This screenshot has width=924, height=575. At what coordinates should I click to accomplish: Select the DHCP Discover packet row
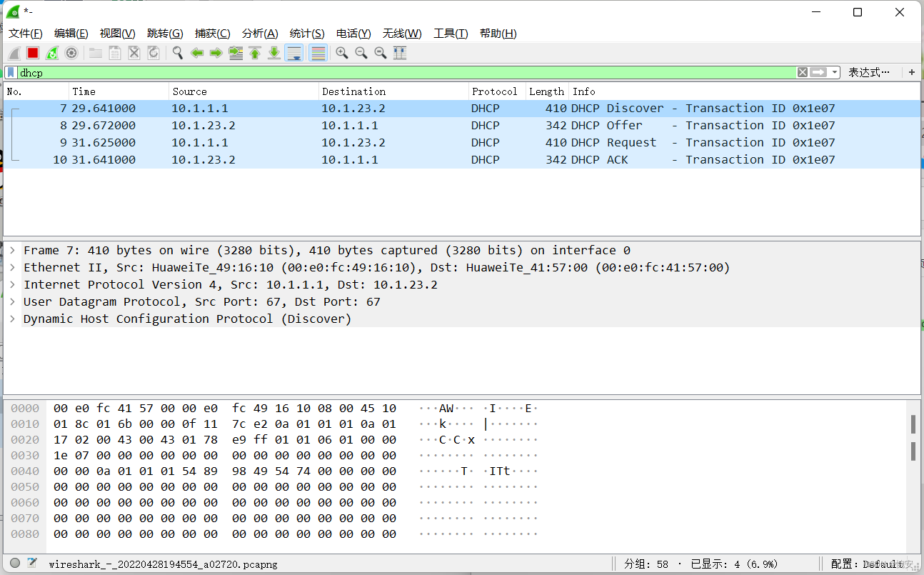[462, 109]
